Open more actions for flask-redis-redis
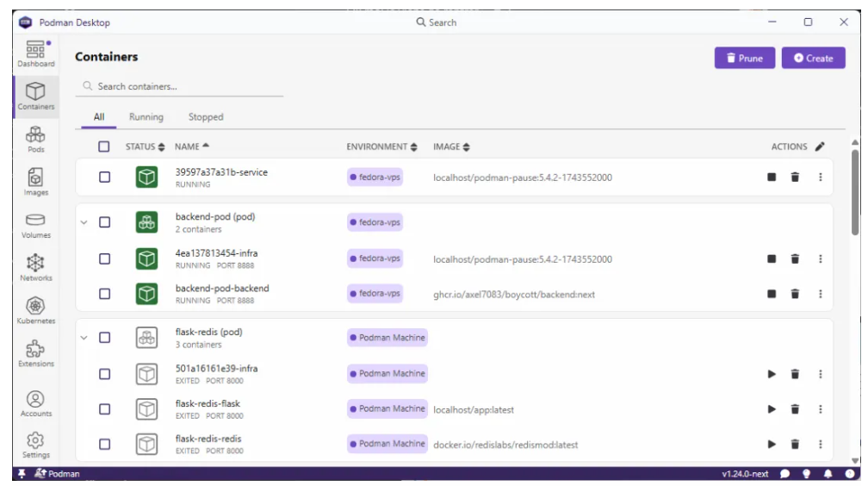868x486 pixels. click(821, 444)
